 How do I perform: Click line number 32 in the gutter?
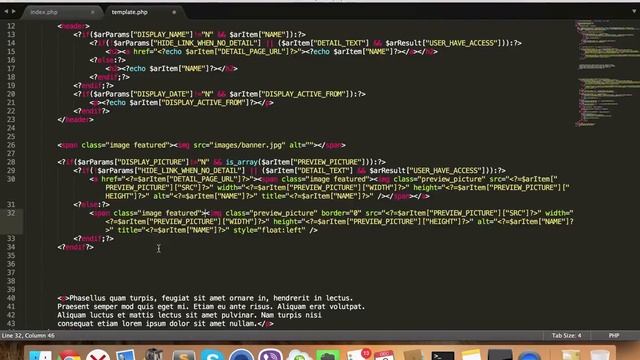(x=11, y=213)
